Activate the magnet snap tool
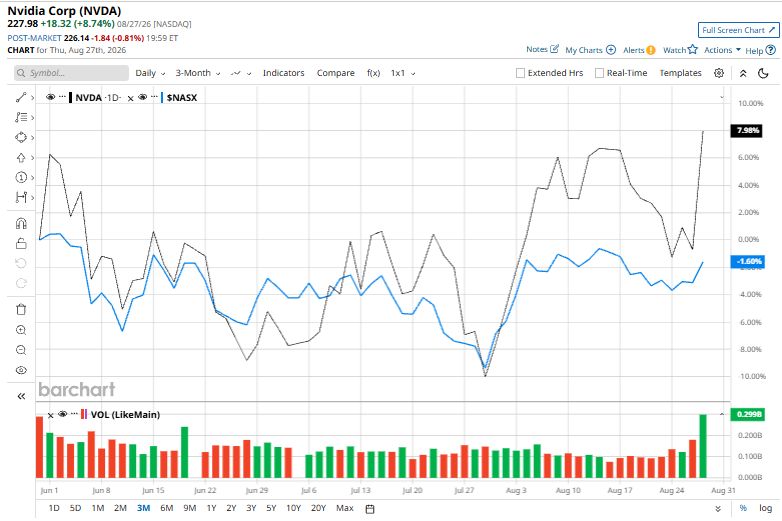782x521 pixels. [x=21, y=223]
